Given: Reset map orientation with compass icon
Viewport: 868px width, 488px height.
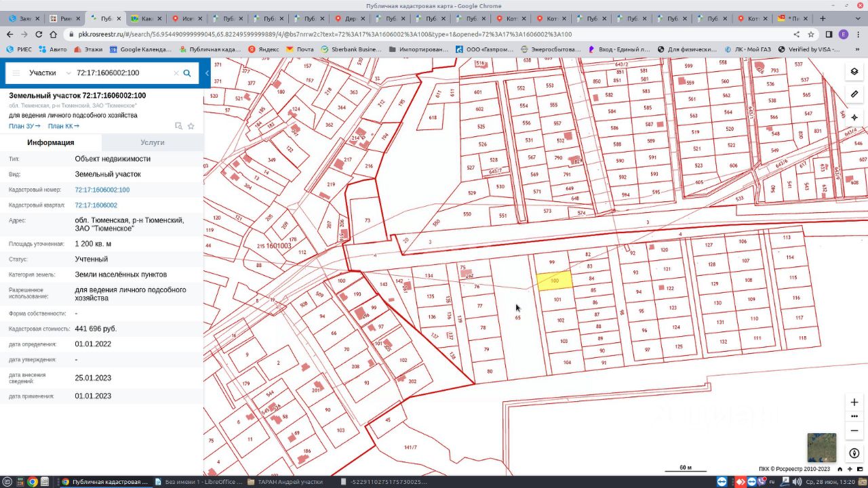Looking at the screenshot, I should pyautogui.click(x=854, y=453).
